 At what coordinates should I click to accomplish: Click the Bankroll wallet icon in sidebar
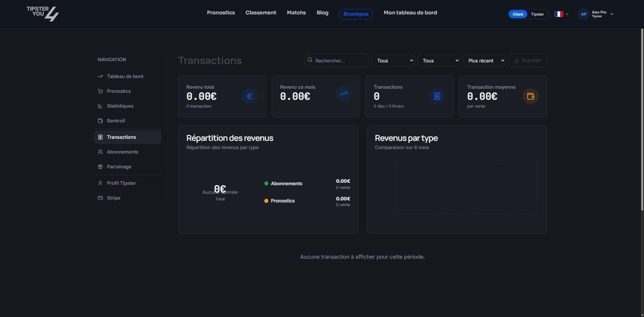tap(100, 121)
